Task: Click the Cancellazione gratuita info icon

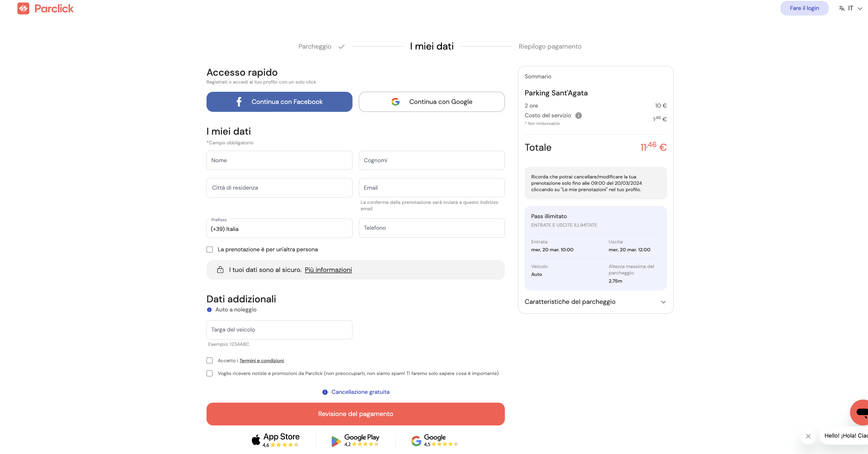Action: click(x=325, y=392)
